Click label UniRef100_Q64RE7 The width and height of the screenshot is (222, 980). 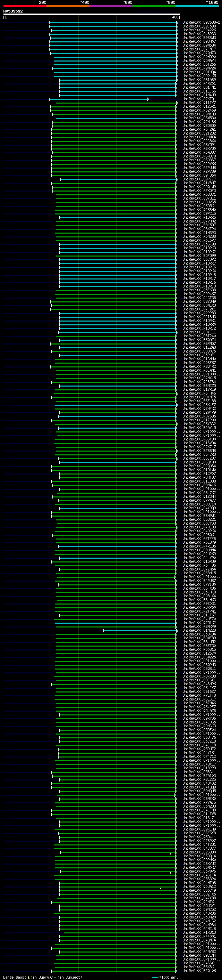click(199, 707)
